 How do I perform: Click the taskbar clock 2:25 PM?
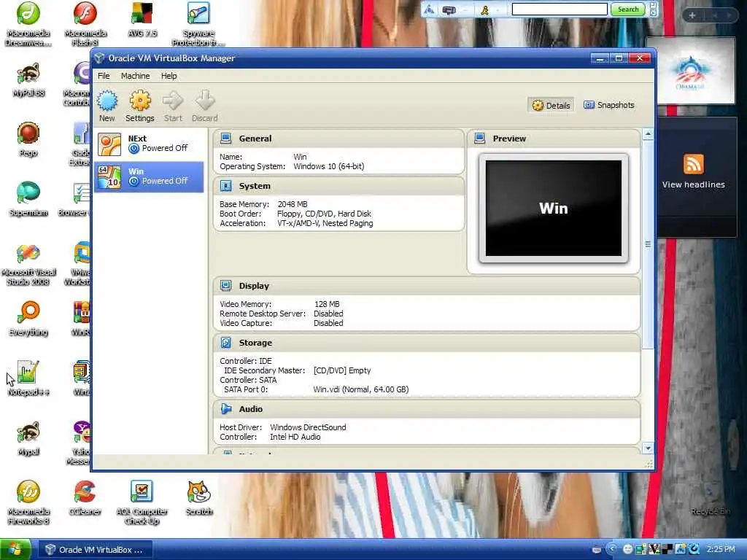(x=720, y=549)
